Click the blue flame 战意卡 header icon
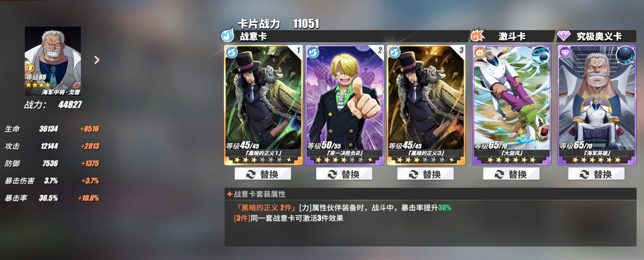This screenshot has width=644, height=260. (x=228, y=35)
